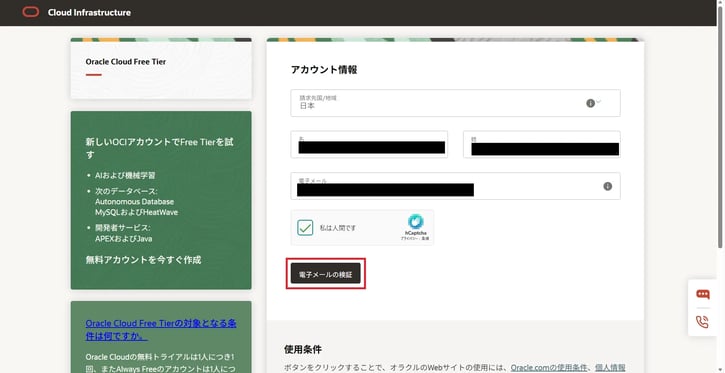This screenshot has width=725, height=373.
Task: Click phone call icon on right
Action: [702, 322]
